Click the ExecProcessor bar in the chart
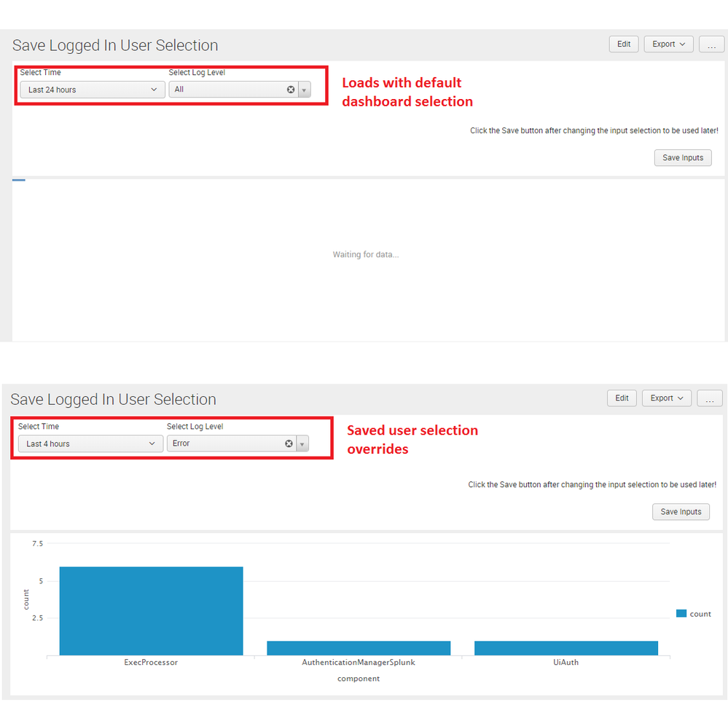The width and height of the screenshot is (728, 702). pyautogui.click(x=151, y=610)
